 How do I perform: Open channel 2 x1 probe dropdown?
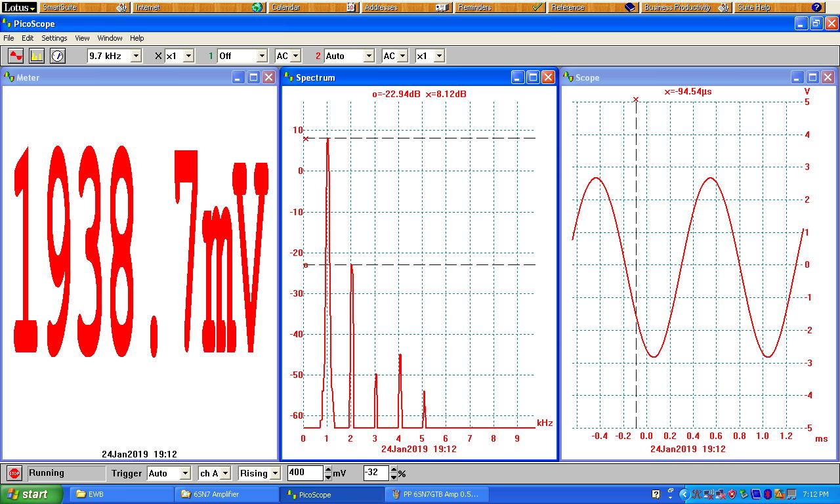point(439,56)
